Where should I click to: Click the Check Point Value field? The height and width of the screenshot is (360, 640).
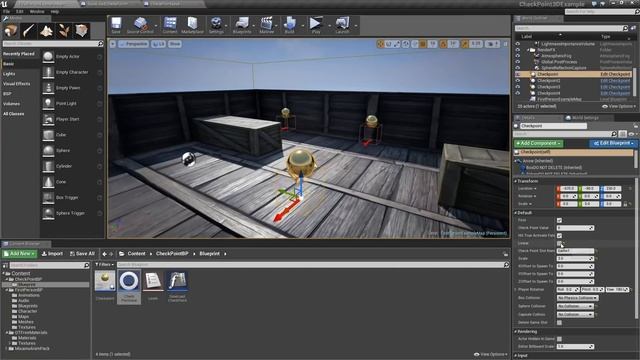tap(576, 228)
